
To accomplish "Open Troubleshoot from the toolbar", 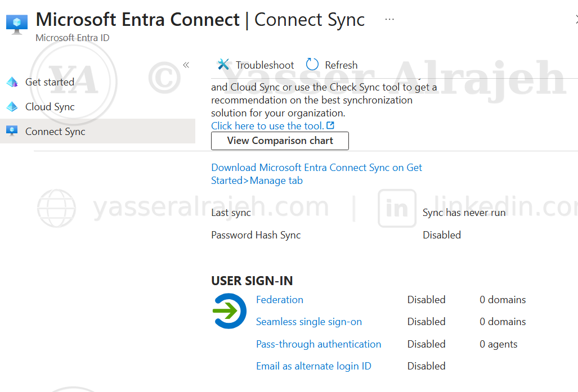I will point(256,65).
